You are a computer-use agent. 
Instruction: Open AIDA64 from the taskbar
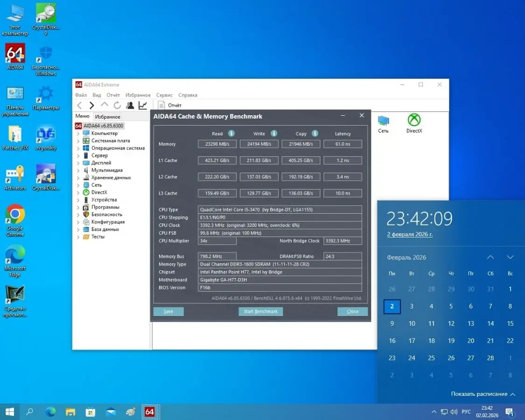point(150,412)
